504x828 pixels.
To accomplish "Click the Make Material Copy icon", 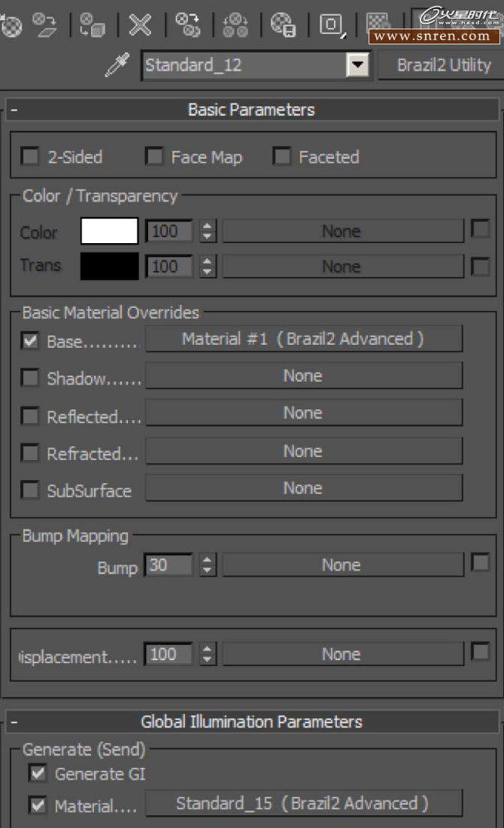I will (x=188, y=25).
